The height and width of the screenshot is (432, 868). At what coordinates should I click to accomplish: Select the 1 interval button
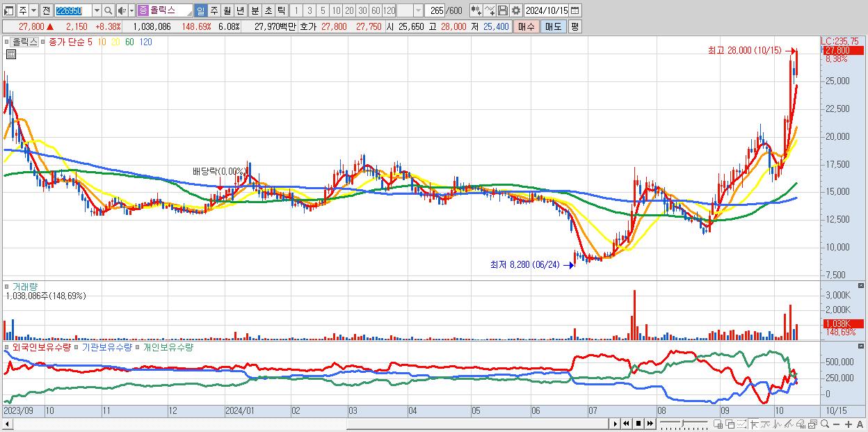click(x=296, y=10)
